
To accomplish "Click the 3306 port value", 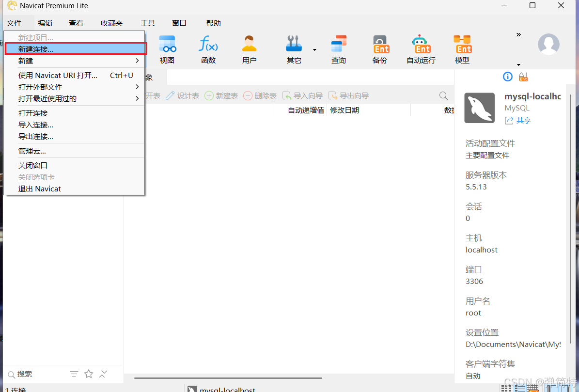I will pyautogui.click(x=474, y=281).
